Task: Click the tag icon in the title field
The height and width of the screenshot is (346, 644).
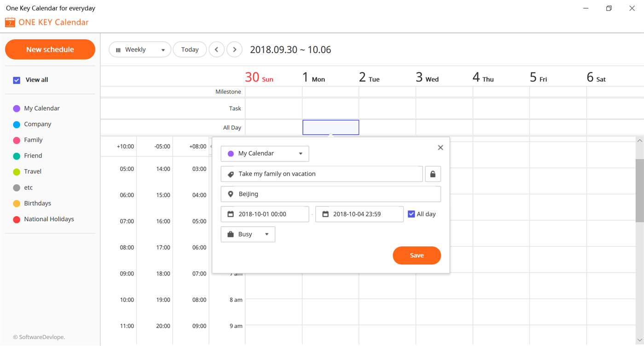Action: [231, 174]
